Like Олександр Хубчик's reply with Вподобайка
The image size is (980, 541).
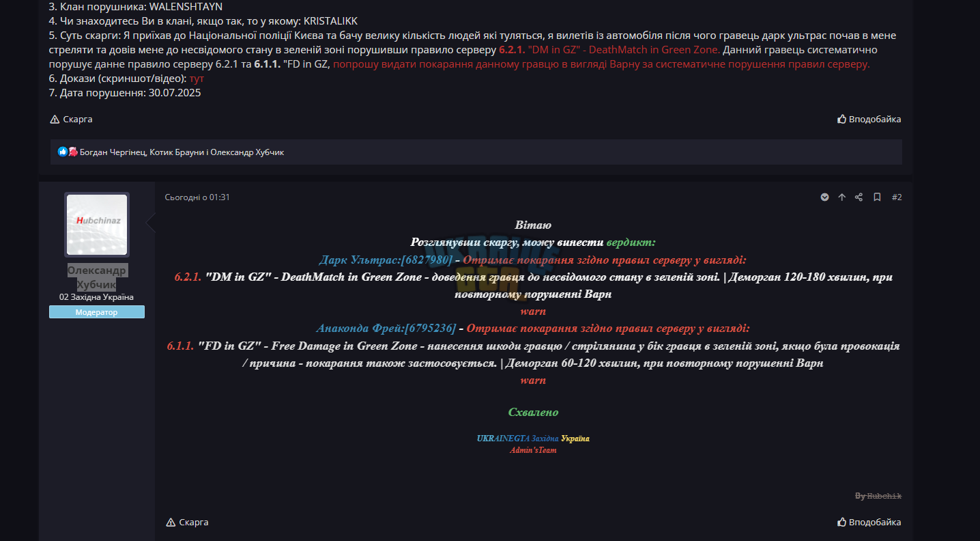(x=869, y=522)
